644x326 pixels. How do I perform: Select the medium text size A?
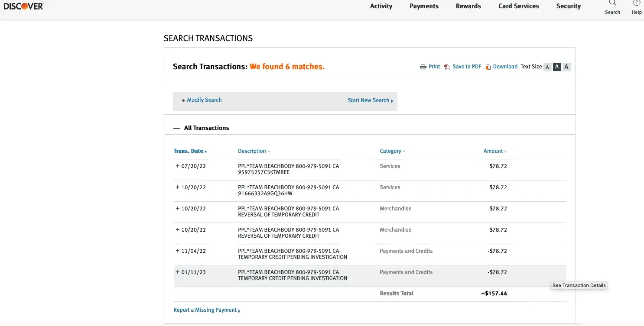pyautogui.click(x=557, y=67)
